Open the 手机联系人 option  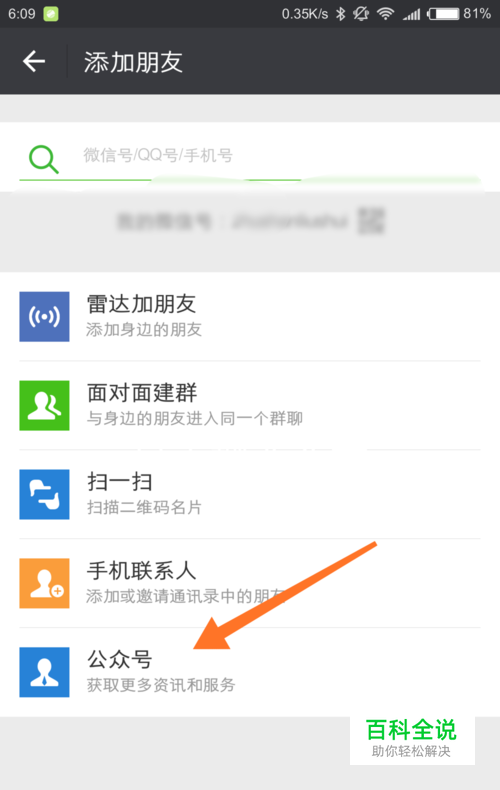tap(250, 583)
